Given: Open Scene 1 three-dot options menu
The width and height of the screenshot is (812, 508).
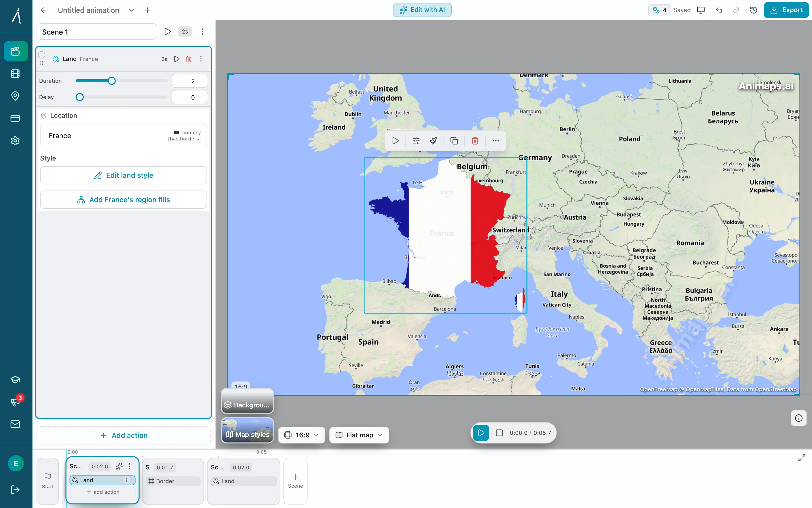Looking at the screenshot, I should coord(202,31).
